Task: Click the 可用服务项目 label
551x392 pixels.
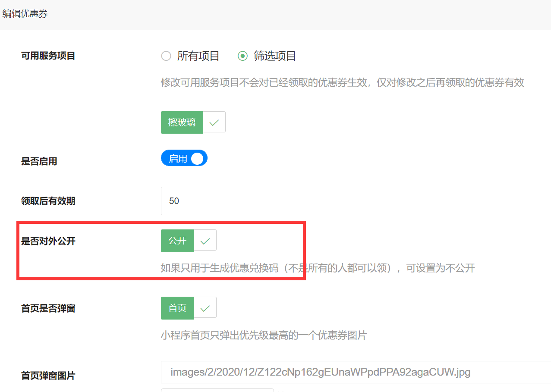Action: click(x=48, y=56)
